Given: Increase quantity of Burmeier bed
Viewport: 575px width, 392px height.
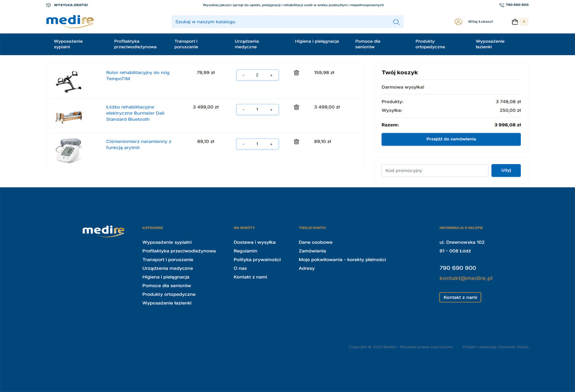Looking at the screenshot, I should pyautogui.click(x=271, y=110).
